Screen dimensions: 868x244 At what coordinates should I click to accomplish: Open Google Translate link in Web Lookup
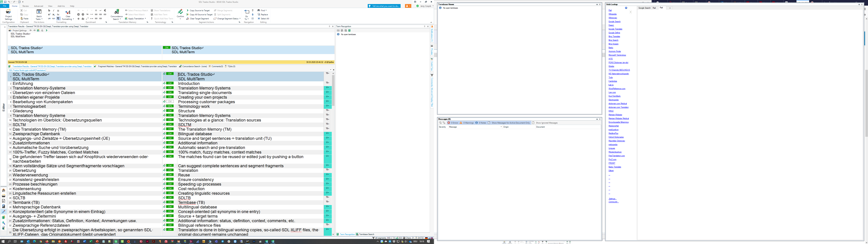click(615, 29)
